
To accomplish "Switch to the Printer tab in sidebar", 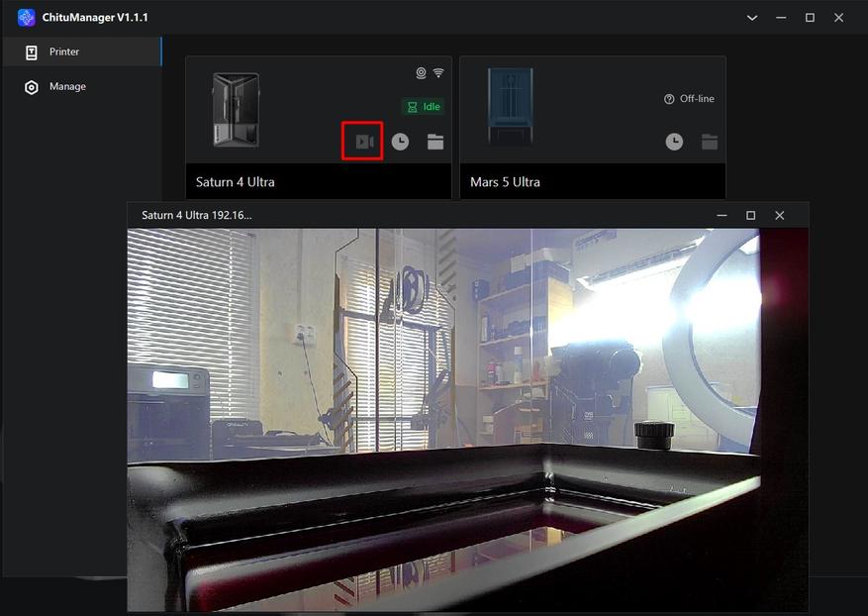I will 82,51.
